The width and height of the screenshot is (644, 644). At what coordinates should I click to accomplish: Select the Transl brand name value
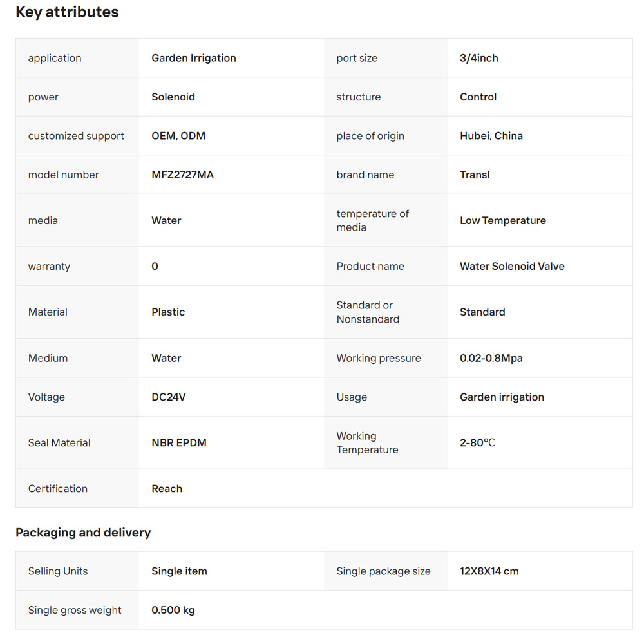[475, 175]
